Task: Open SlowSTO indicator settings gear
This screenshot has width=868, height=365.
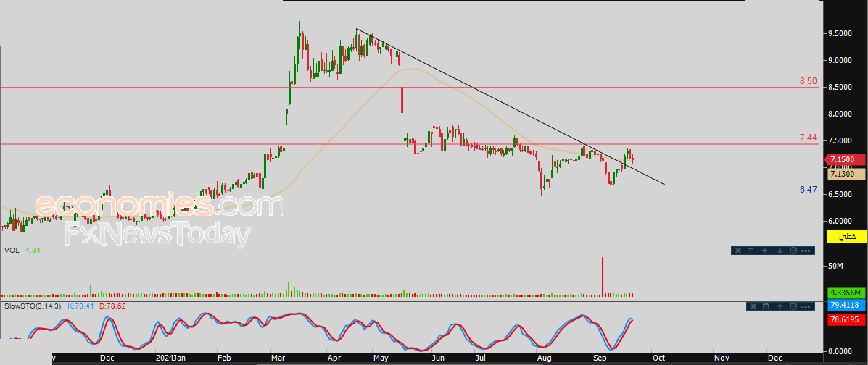Action: (793, 306)
